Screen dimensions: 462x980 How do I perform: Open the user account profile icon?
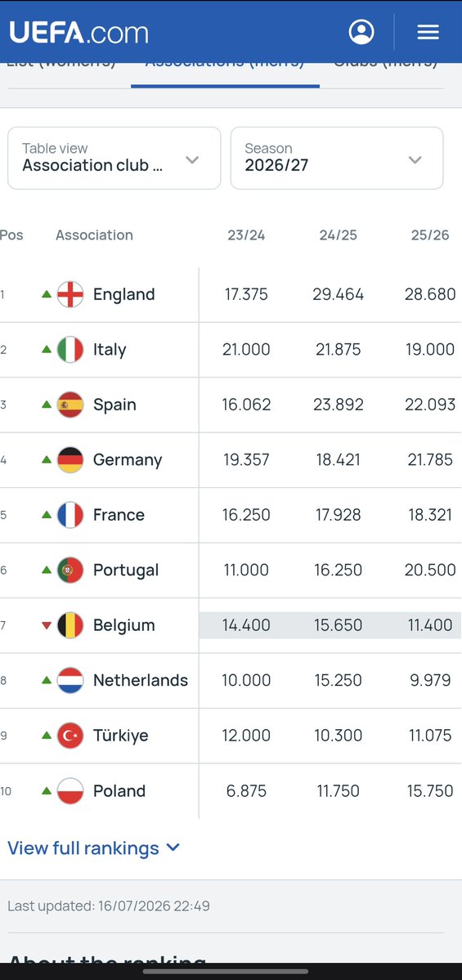click(361, 32)
